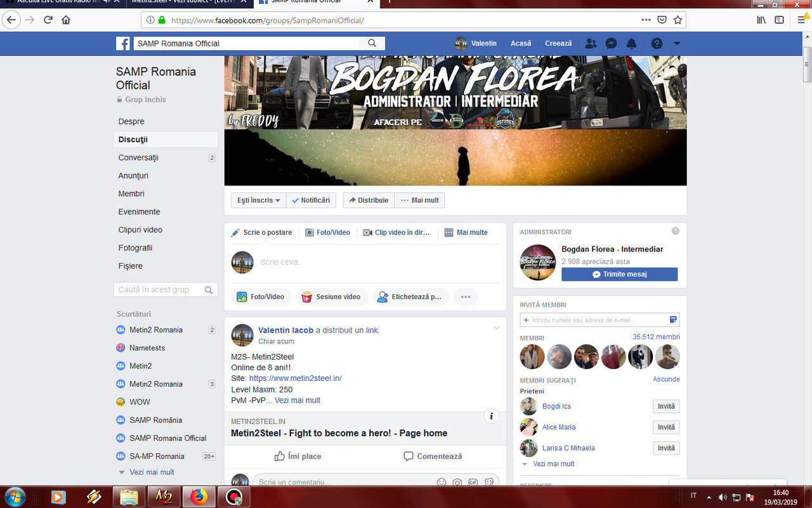This screenshot has width=812, height=508.
Task: Click the info icon on the Metin2Steel link preview
Action: click(x=491, y=417)
